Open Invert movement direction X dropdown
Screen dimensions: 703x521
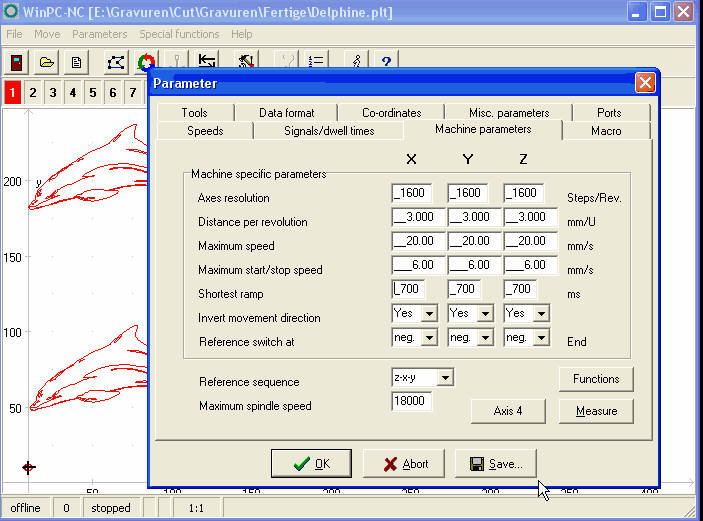(x=429, y=313)
